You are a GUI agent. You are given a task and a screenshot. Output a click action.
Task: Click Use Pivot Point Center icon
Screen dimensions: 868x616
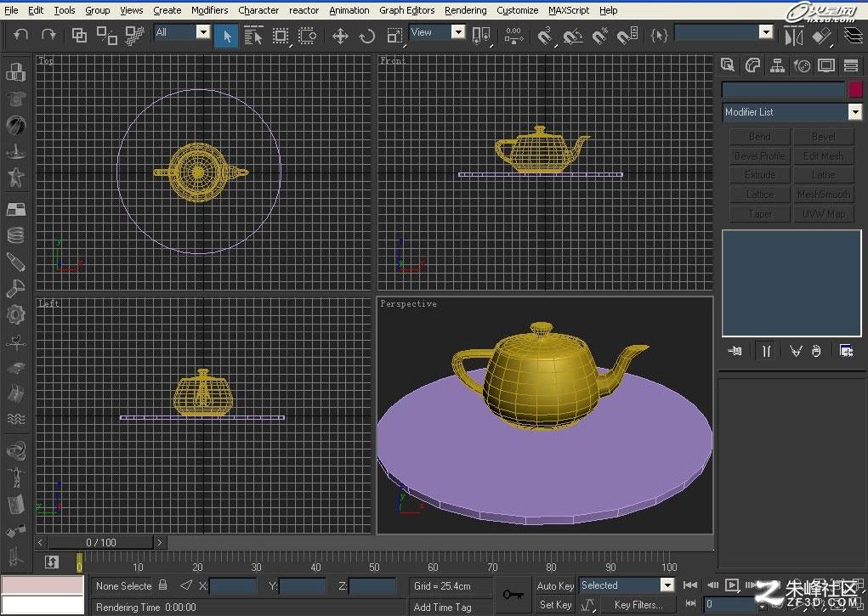click(x=481, y=36)
